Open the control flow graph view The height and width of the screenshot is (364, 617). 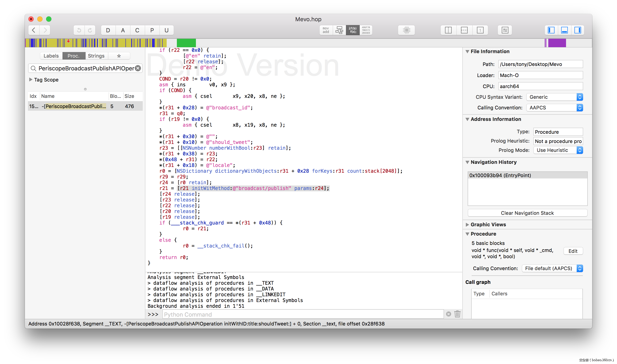(x=339, y=30)
